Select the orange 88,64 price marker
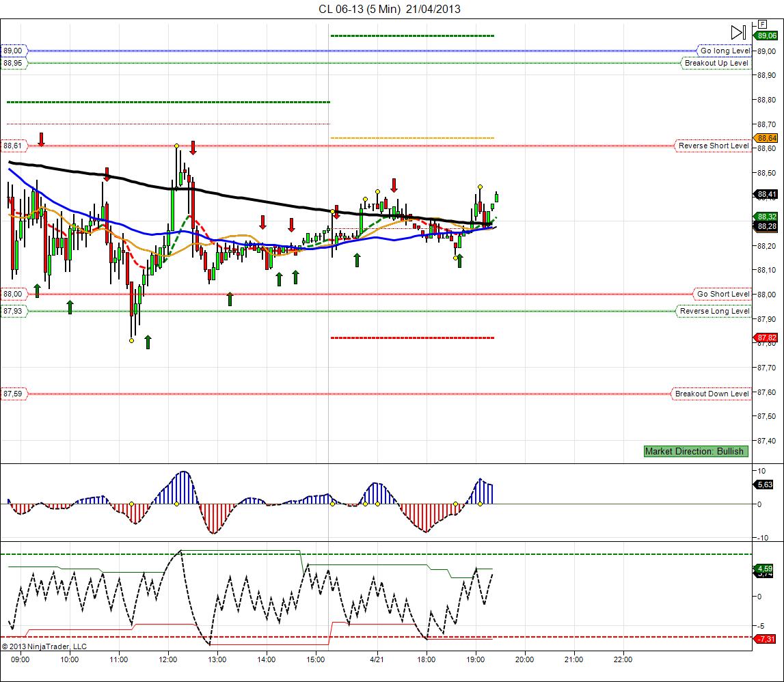Image resolution: width=784 pixels, height=682 pixels. click(x=766, y=138)
